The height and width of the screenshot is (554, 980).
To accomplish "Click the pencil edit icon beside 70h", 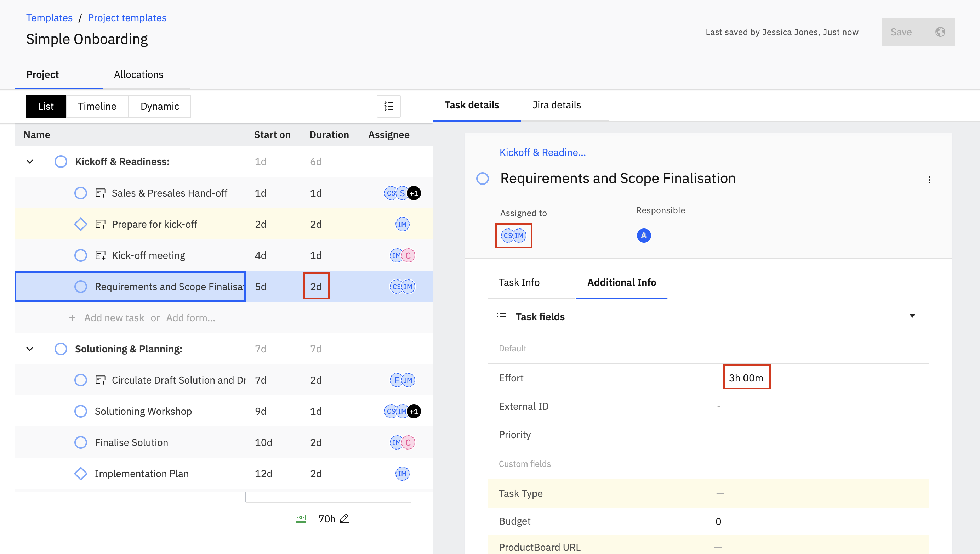I will click(x=344, y=519).
